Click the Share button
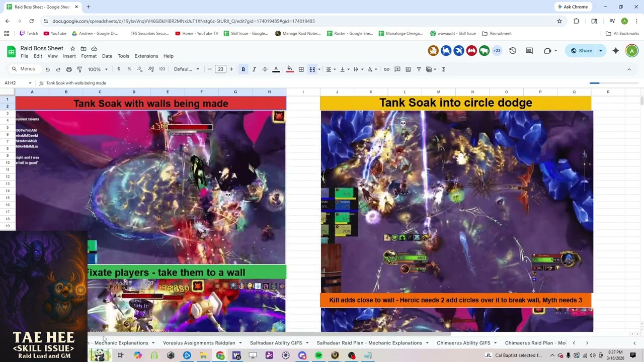Screen dimensions: 644x362 581,51
